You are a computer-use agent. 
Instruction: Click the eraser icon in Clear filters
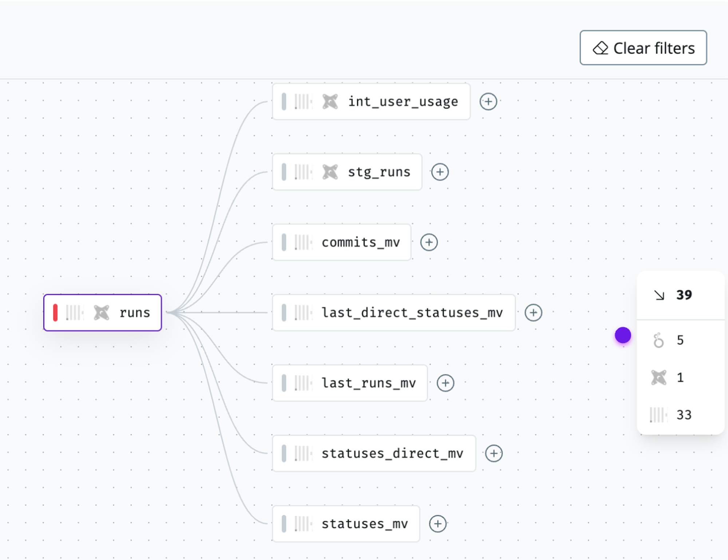point(600,48)
